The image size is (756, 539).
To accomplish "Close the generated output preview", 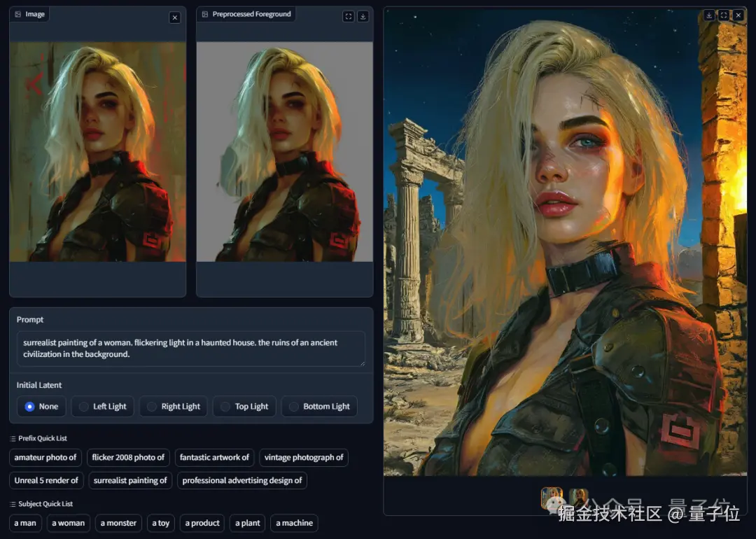I will (738, 15).
